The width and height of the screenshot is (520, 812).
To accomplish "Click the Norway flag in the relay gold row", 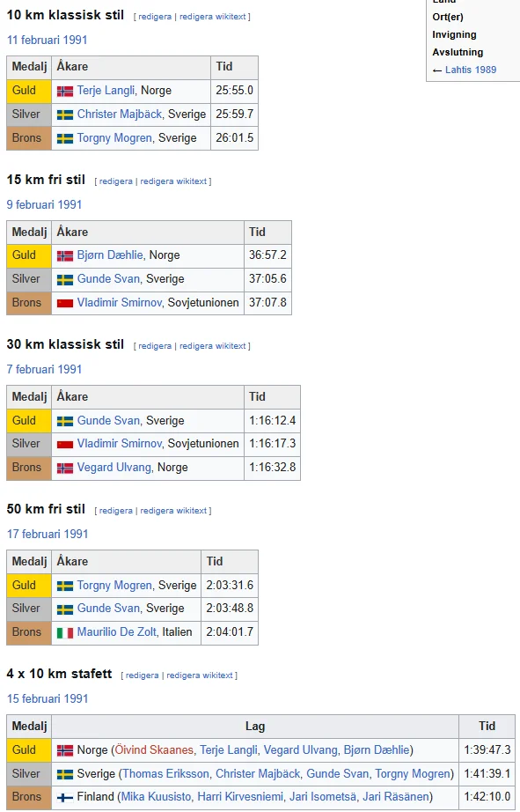I will click(65, 750).
